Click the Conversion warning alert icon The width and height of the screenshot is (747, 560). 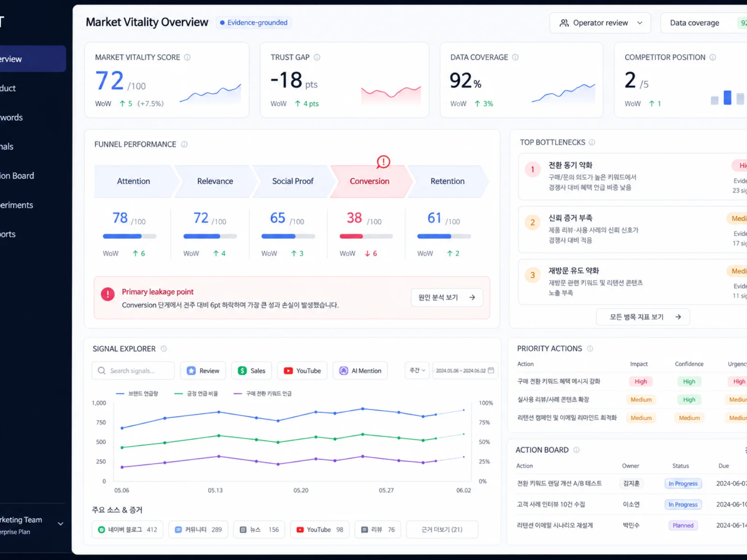[x=383, y=162]
